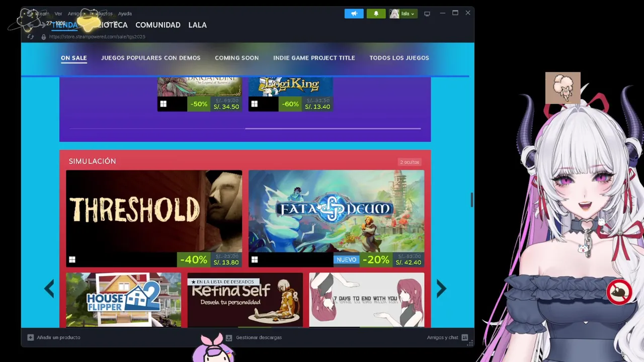
Task: Click the S/. 42.40 Fata Deum price
Action: (408, 262)
